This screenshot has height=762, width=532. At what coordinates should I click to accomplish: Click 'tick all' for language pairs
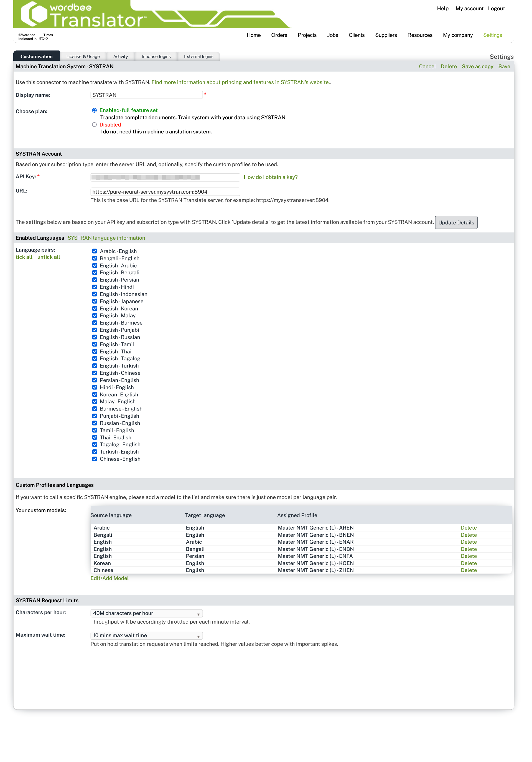[24, 257]
